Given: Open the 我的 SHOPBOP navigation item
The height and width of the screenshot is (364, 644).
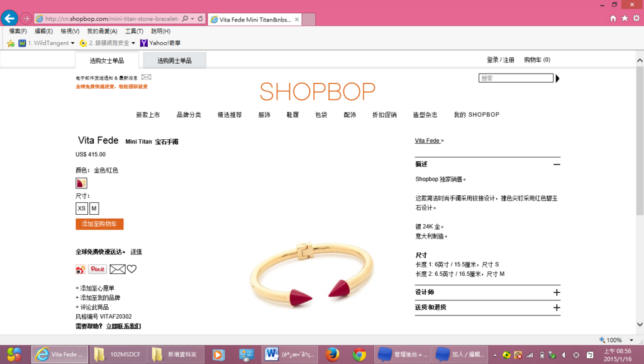Looking at the screenshot, I should click(x=477, y=115).
